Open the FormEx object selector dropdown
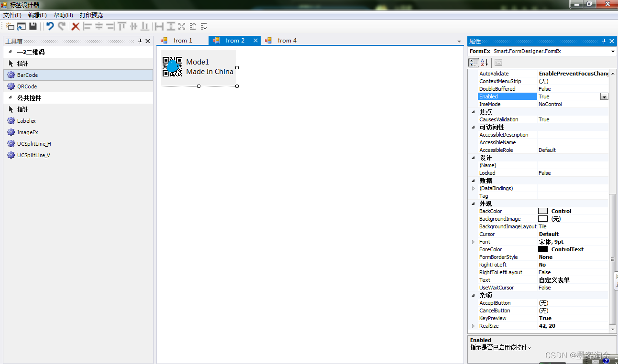 613,52
